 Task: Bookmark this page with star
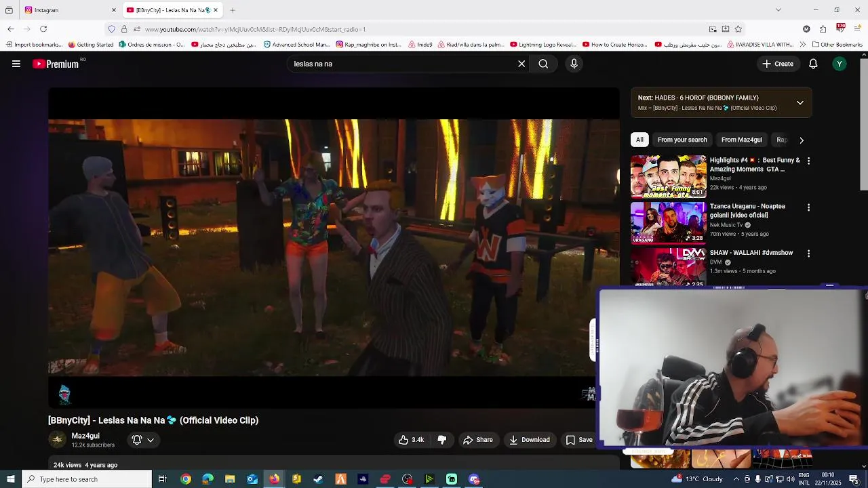[x=738, y=29]
